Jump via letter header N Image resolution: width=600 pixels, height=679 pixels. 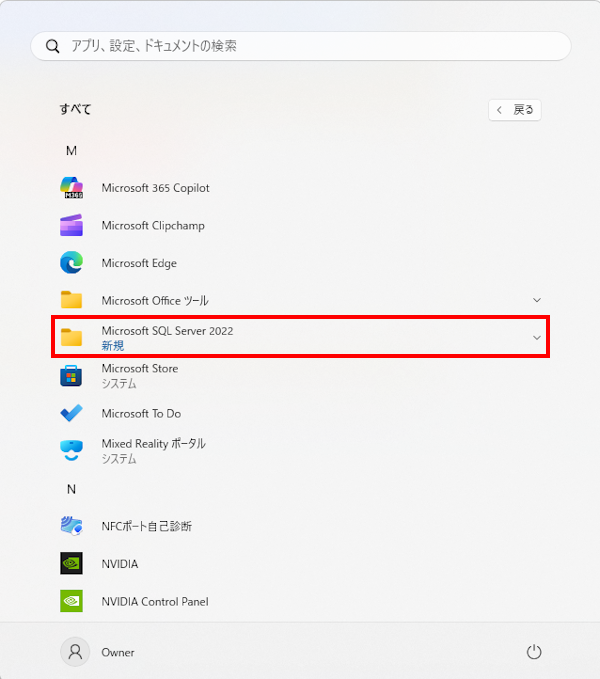coord(71,489)
